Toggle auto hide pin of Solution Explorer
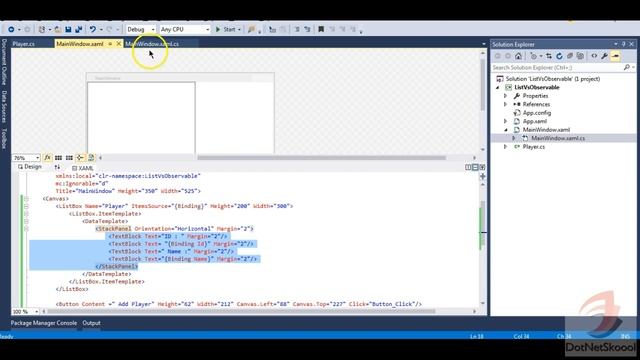 coord(624,44)
